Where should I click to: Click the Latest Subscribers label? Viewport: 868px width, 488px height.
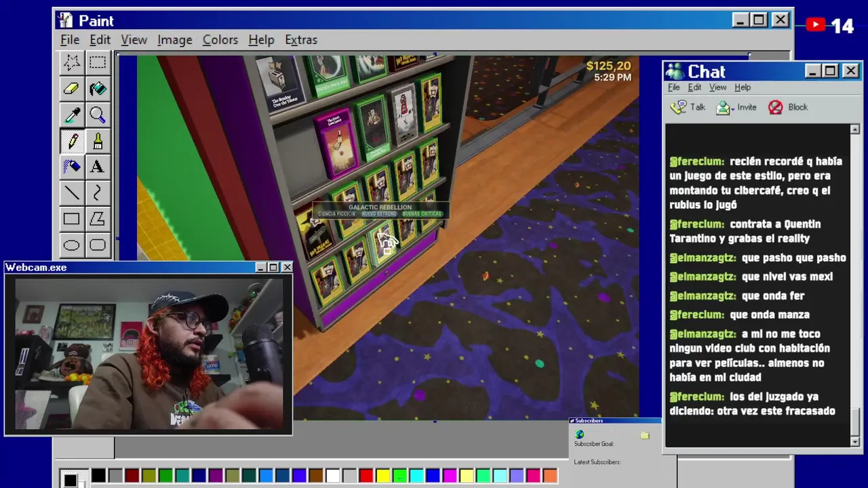(x=597, y=462)
